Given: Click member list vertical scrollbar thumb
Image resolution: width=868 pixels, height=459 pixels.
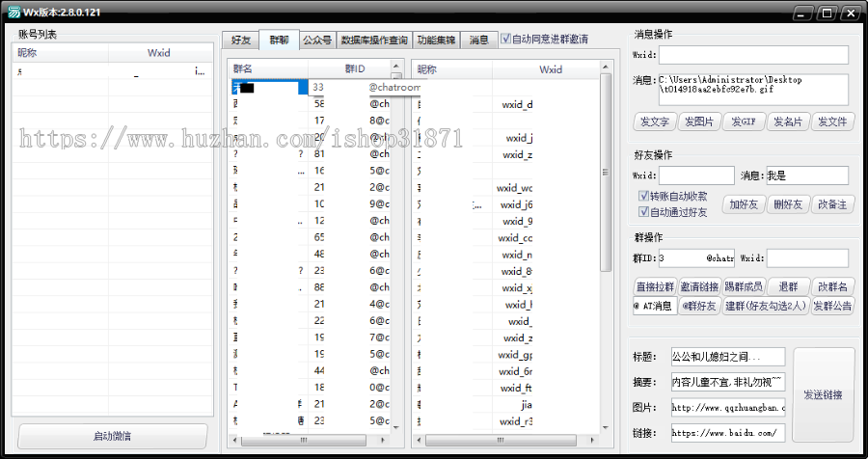Looking at the screenshot, I should pyautogui.click(x=606, y=173).
